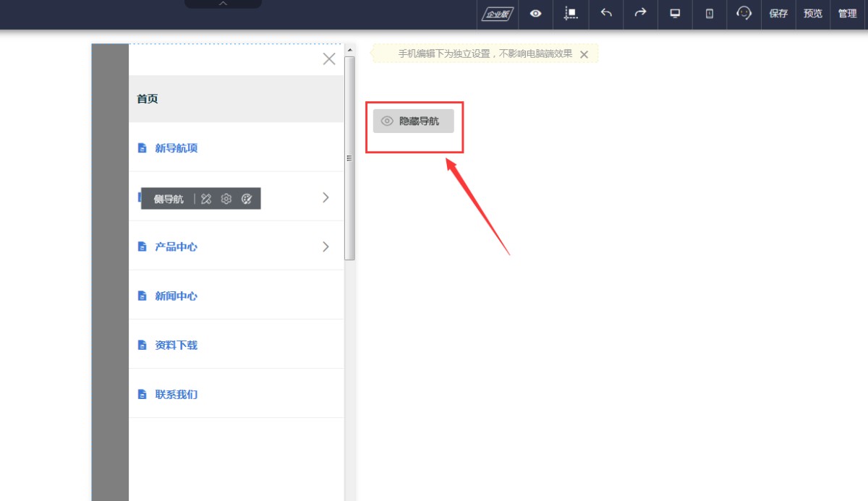Open the customer service headset icon
This screenshot has width=868, height=501.
pyautogui.click(x=744, y=14)
